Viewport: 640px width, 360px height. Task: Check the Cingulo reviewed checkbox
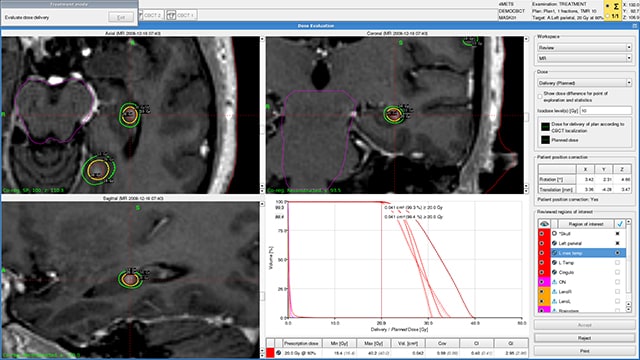[x=617, y=272]
